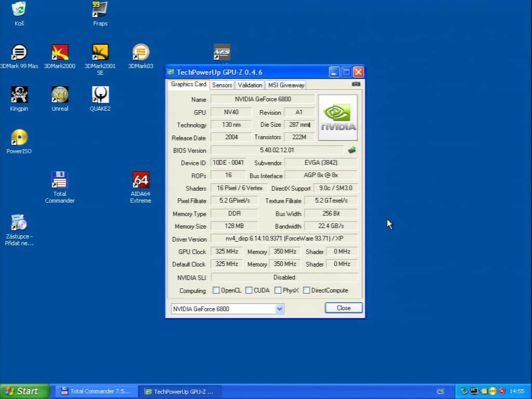This screenshot has width=532, height=399.
Task: Open the Sensors tab
Action: pos(222,85)
